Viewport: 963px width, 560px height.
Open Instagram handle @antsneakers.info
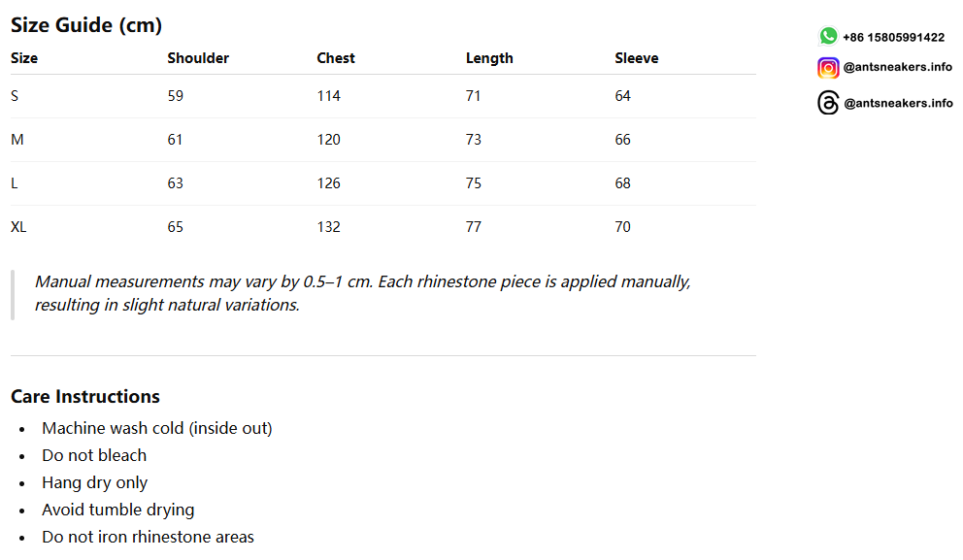[x=897, y=67]
